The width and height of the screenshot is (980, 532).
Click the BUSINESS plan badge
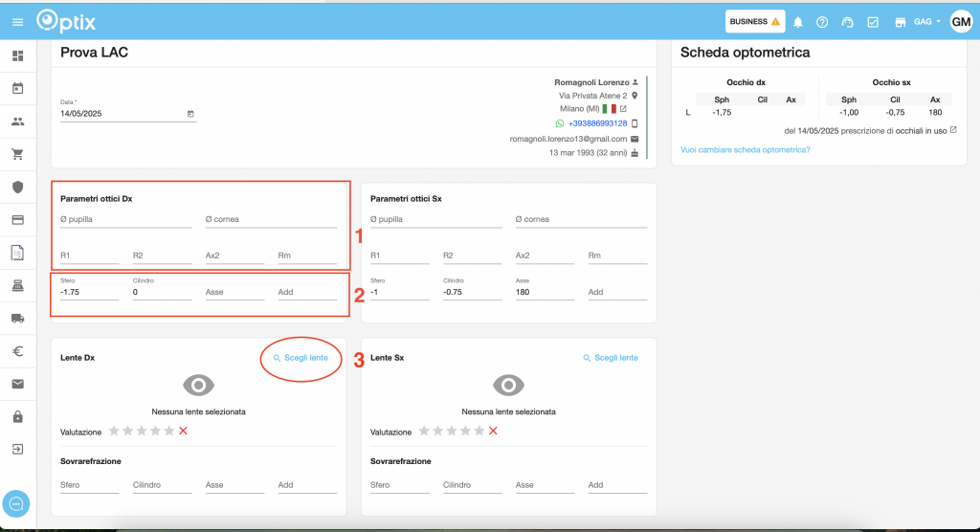pos(754,22)
